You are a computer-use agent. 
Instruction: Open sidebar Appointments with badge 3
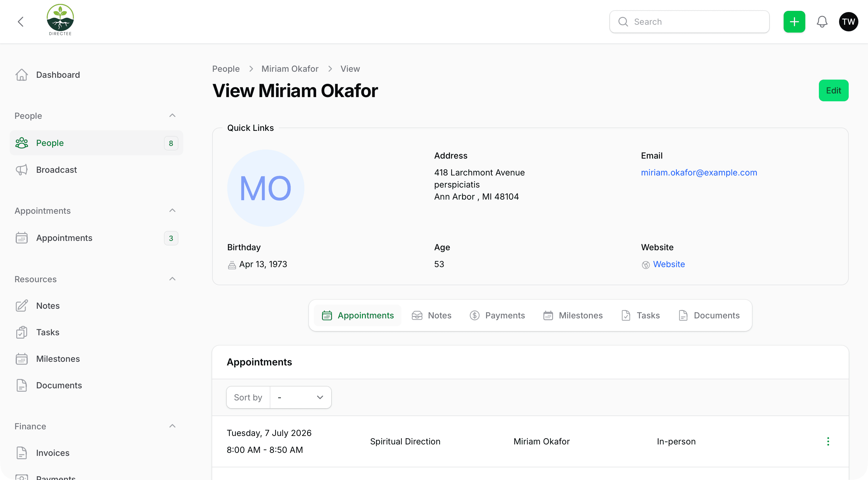[96, 238]
